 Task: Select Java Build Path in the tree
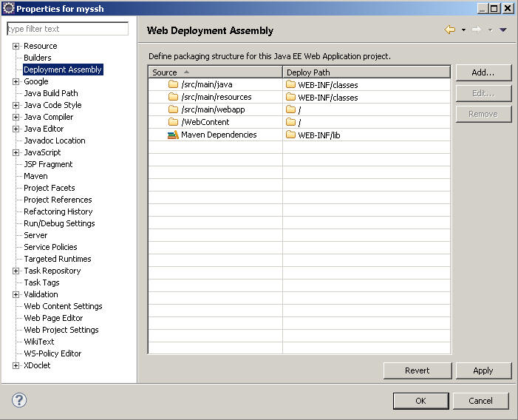click(x=50, y=93)
